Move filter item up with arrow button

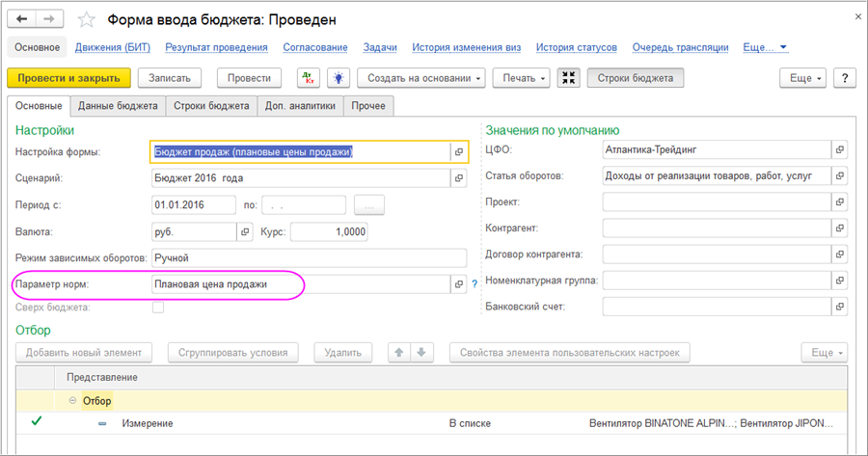(x=397, y=353)
